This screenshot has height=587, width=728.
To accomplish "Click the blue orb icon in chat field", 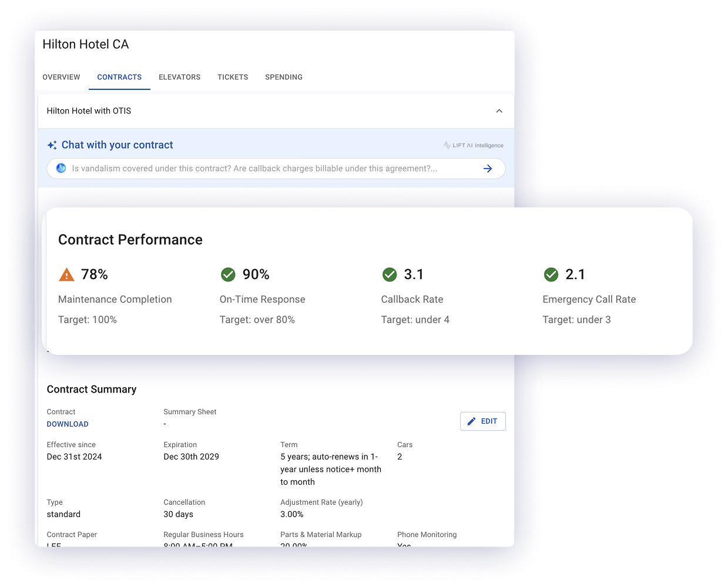I will tap(61, 168).
